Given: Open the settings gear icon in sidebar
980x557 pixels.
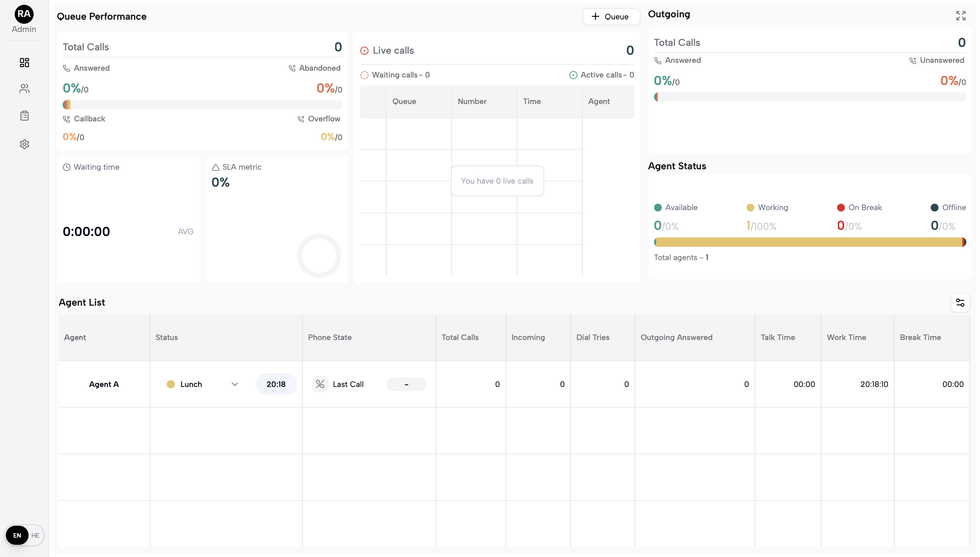Looking at the screenshot, I should tap(24, 144).
